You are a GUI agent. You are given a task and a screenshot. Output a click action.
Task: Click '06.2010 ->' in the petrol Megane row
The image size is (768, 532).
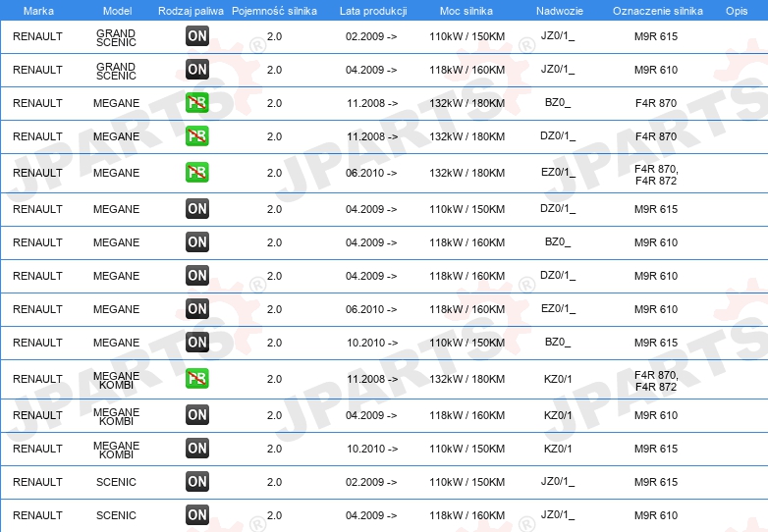pyautogui.click(x=371, y=174)
